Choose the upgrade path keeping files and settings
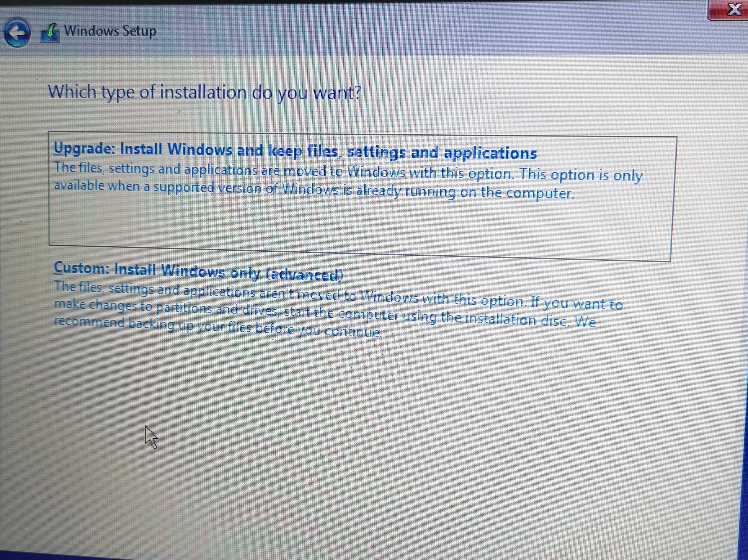 [x=295, y=151]
